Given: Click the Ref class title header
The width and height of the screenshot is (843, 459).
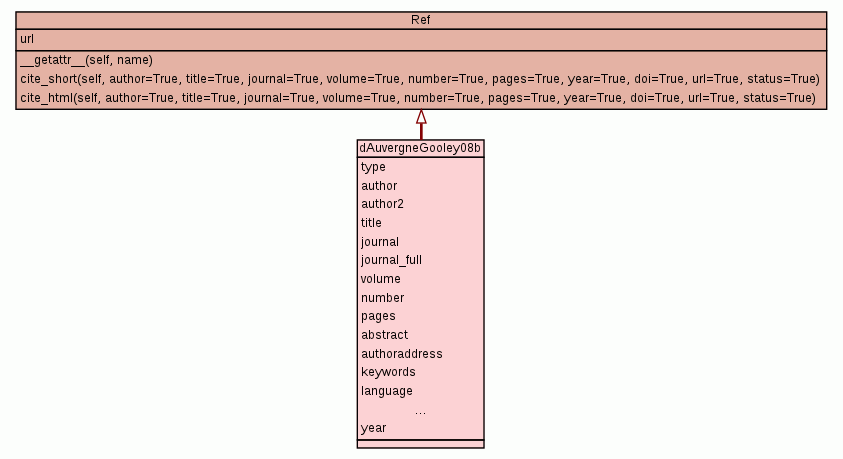Looking at the screenshot, I should pos(421,20).
